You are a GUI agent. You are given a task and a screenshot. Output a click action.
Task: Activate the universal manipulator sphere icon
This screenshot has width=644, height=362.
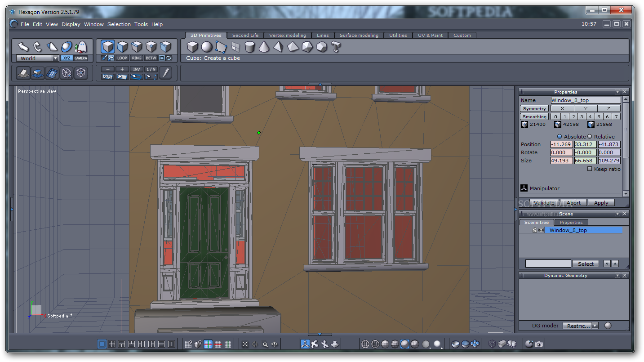pyautogui.click(x=67, y=47)
